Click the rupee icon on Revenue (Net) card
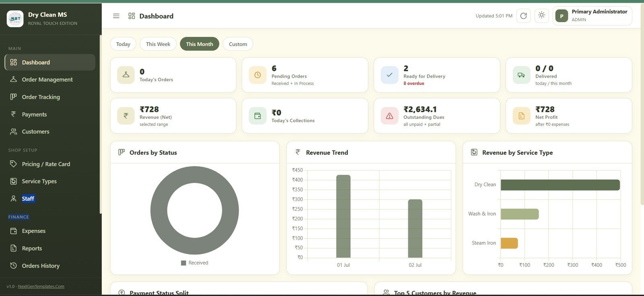Image resolution: width=644 pixels, height=296 pixels. point(126,116)
